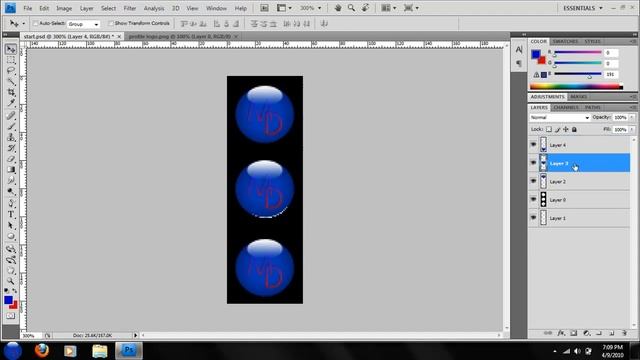Click the Delete layer trash icon
This screenshot has width=640, height=360.
click(x=624, y=333)
